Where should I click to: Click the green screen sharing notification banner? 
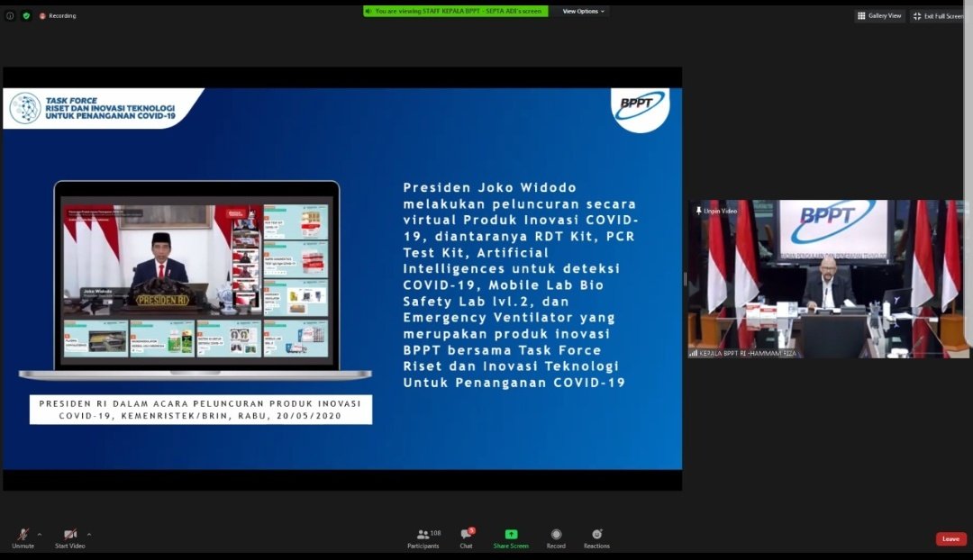[x=456, y=11]
